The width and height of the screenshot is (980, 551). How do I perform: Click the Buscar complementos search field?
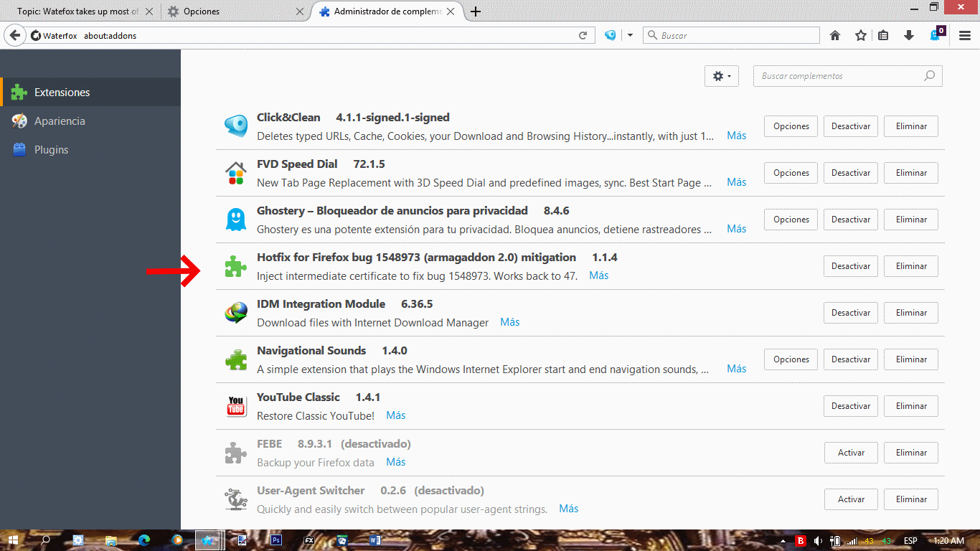839,76
